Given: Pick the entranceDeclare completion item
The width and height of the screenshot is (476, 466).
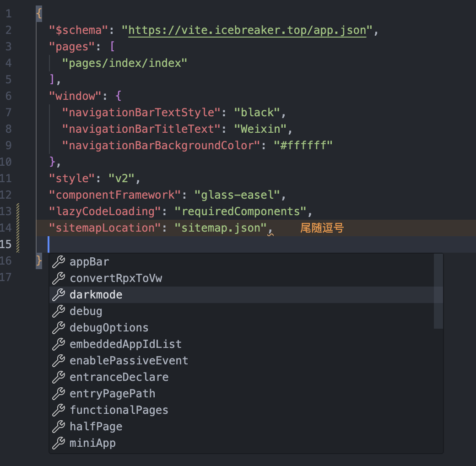Looking at the screenshot, I should [119, 377].
